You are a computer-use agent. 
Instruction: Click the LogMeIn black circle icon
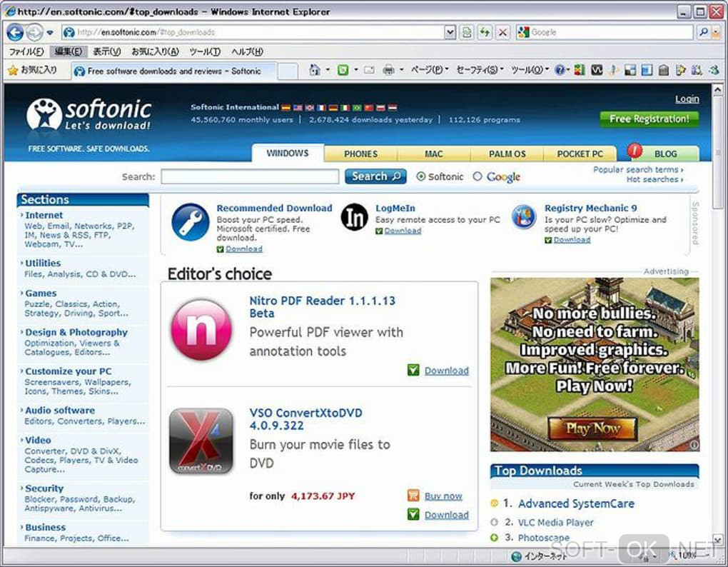tap(355, 217)
